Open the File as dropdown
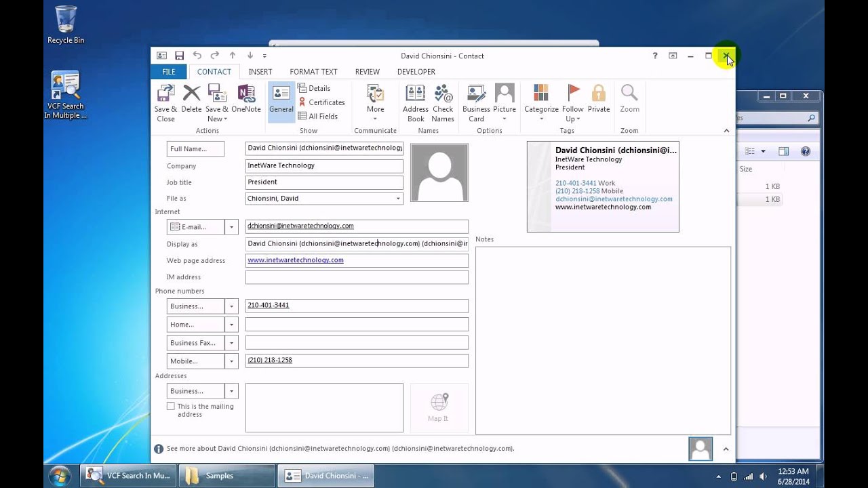 tap(398, 199)
